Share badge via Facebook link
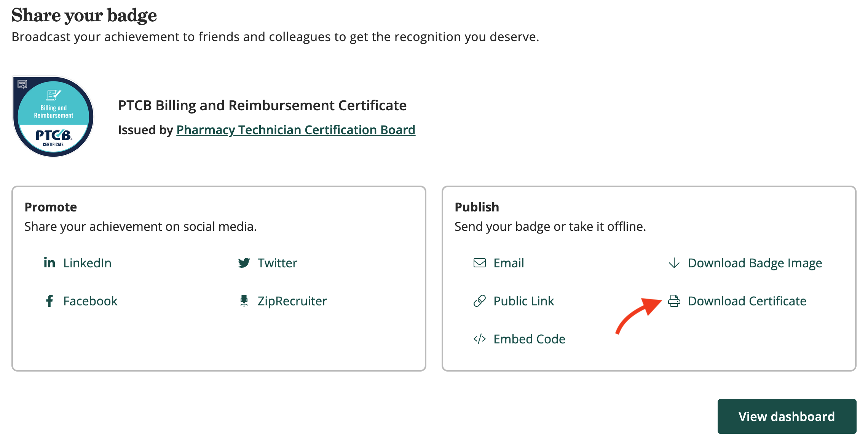 coord(90,301)
